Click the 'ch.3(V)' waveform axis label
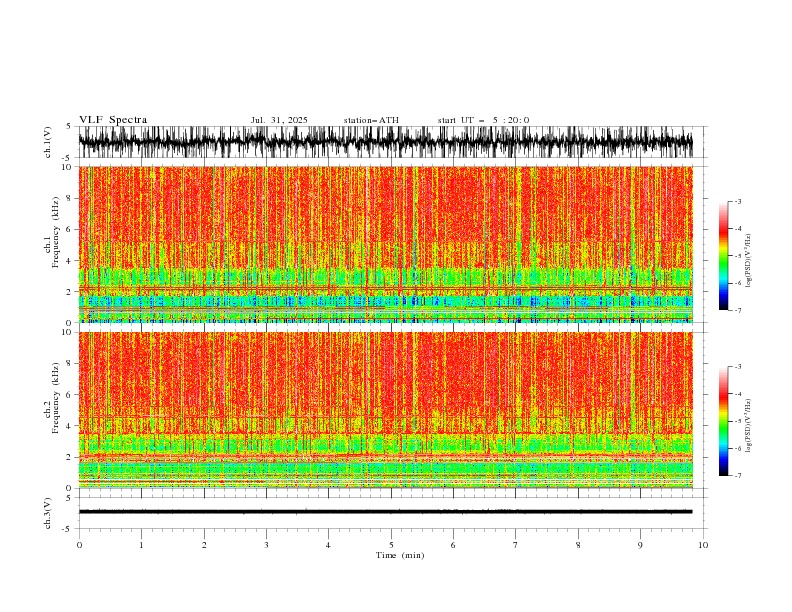The image size is (792, 612). pos(48,513)
